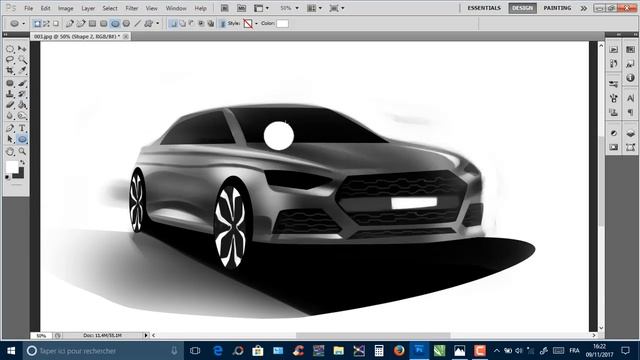Reset default foreground and background colors
This screenshot has height=360, width=640.
coord(8,177)
